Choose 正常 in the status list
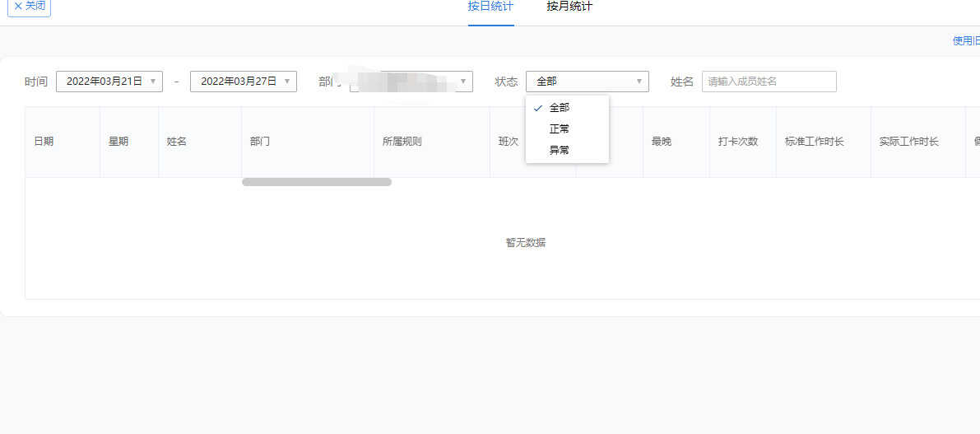Viewport: 980px width, 434px height. click(x=567, y=128)
